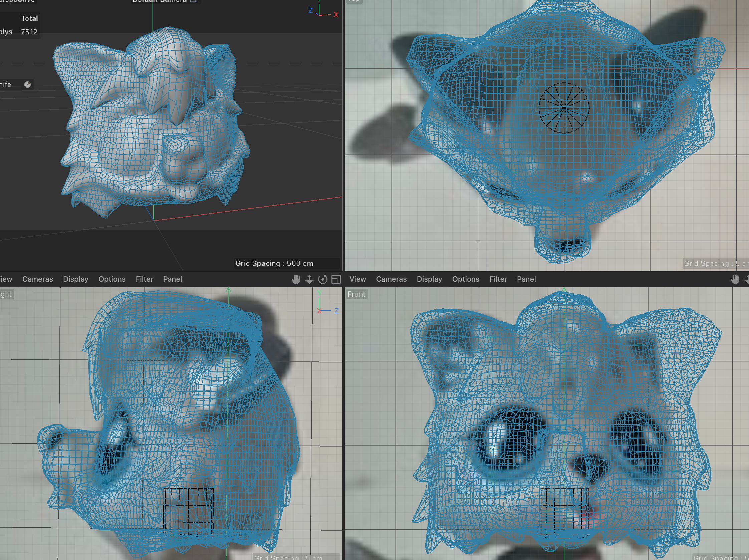
Task: Open the Cameras menu in the Front viewport toolbar
Action: tap(391, 279)
